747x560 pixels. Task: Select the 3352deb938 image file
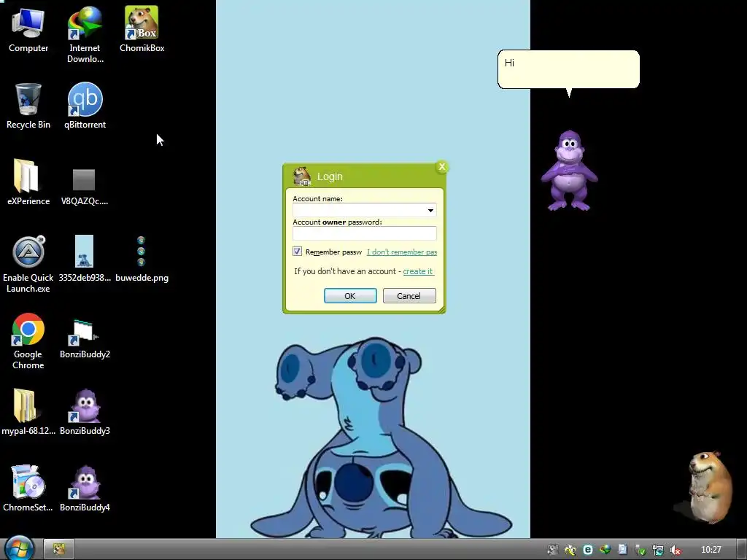85,259
